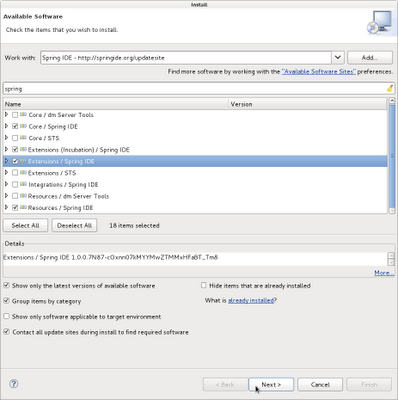Expand the Resources / Spring IDE node
The height and width of the screenshot is (400, 398).
pyautogui.click(x=6, y=207)
